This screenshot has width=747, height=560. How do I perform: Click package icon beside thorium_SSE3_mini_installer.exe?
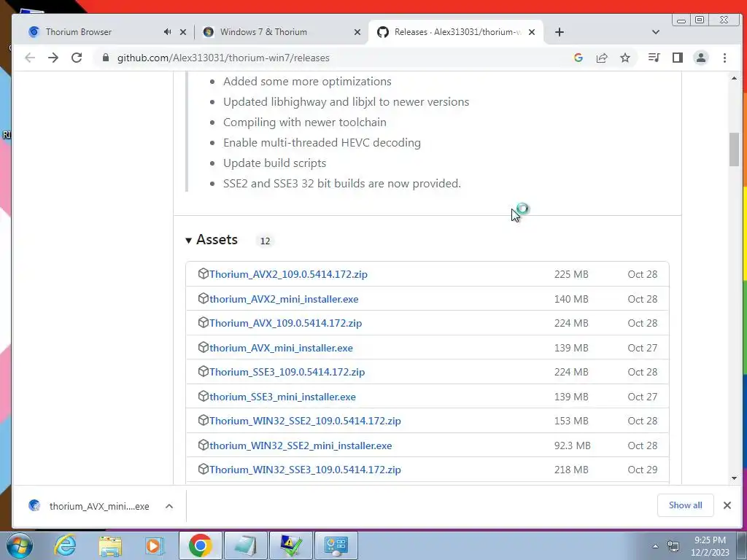point(204,396)
